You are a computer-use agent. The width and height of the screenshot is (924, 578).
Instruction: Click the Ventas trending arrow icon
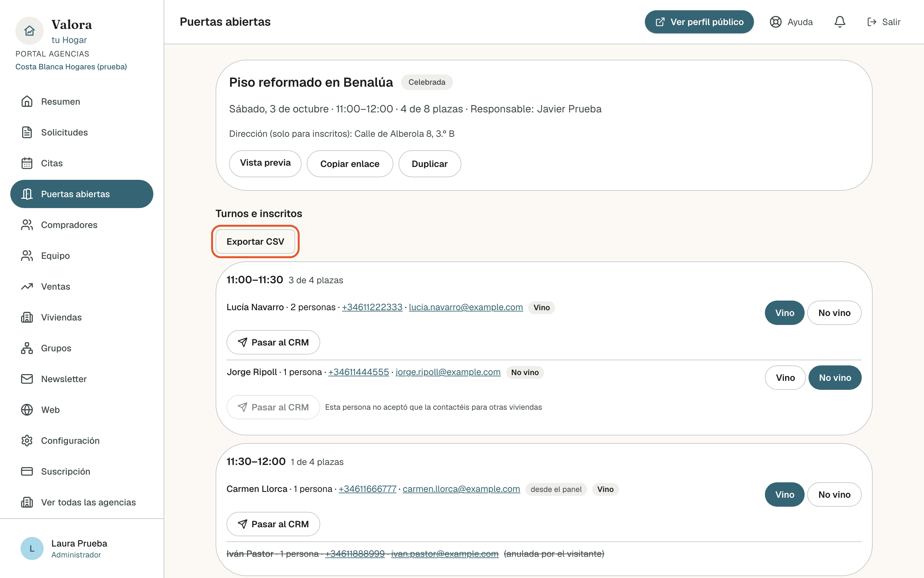click(x=27, y=286)
